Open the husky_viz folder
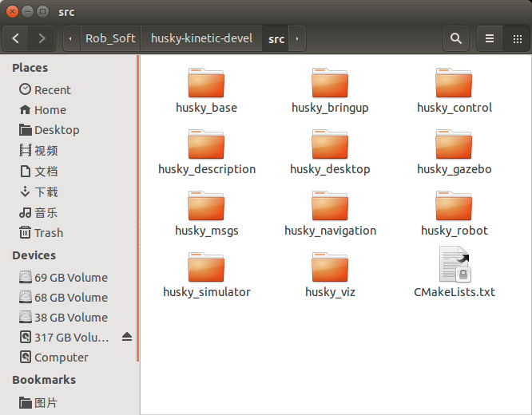Image resolution: width=532 pixels, height=415 pixels. [x=330, y=268]
